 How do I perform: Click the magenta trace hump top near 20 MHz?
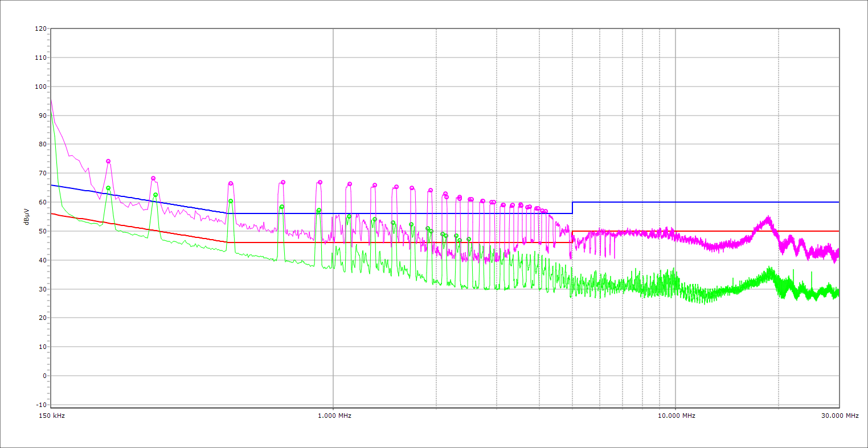click(x=768, y=219)
